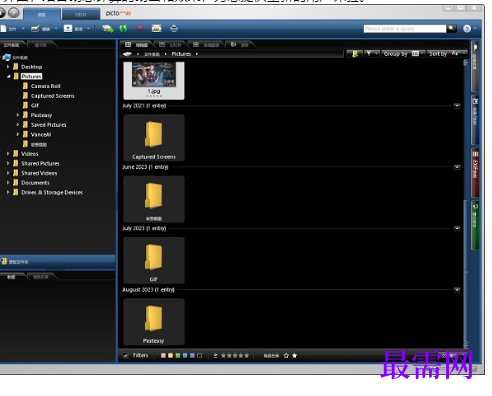Click the flag icon on right sidebar top
Screen dimensions: 492x396
point(475,48)
